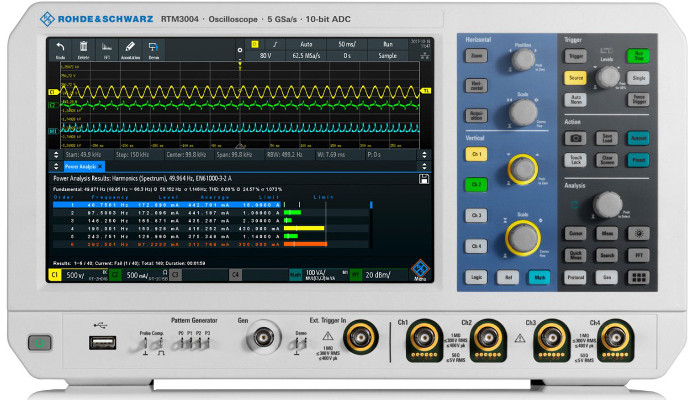Open the Annotation pencil tool
This screenshot has width=700, height=400.
click(x=129, y=49)
